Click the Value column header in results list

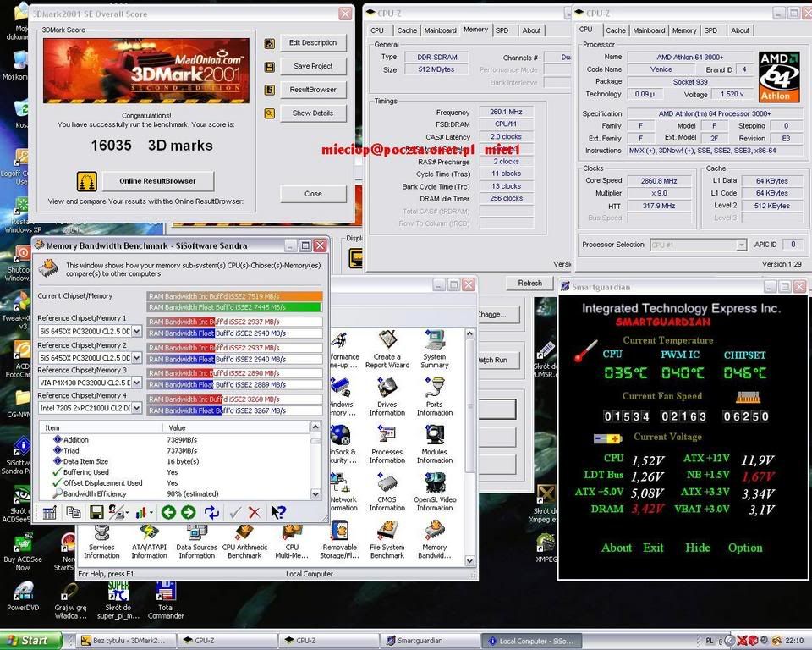point(237,427)
